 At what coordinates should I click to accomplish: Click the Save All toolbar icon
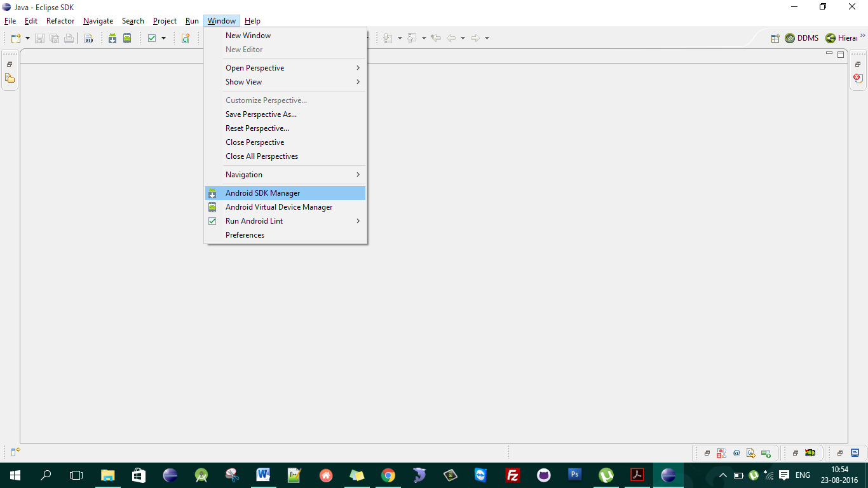coord(54,38)
